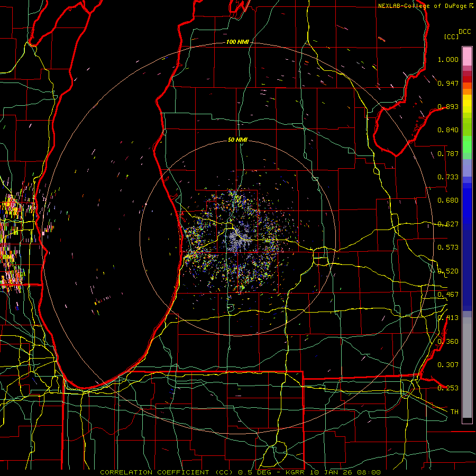
Task: Select the 0.467 legend value
Action: [448, 295]
